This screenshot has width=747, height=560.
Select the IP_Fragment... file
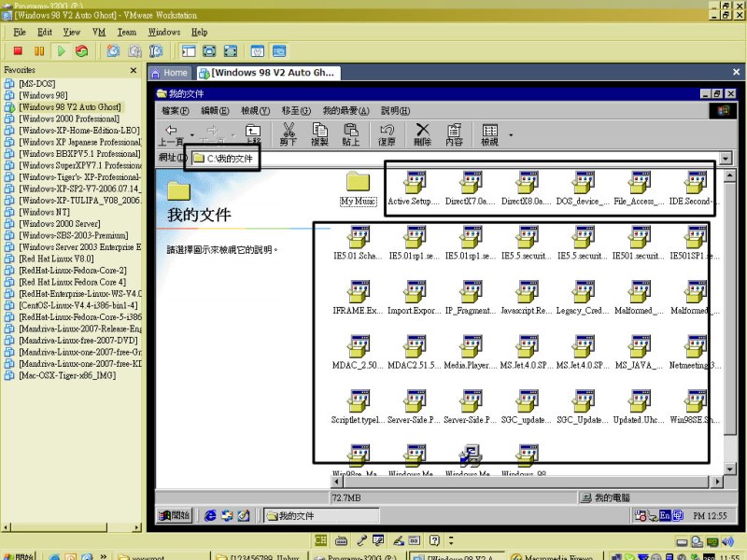point(471,298)
